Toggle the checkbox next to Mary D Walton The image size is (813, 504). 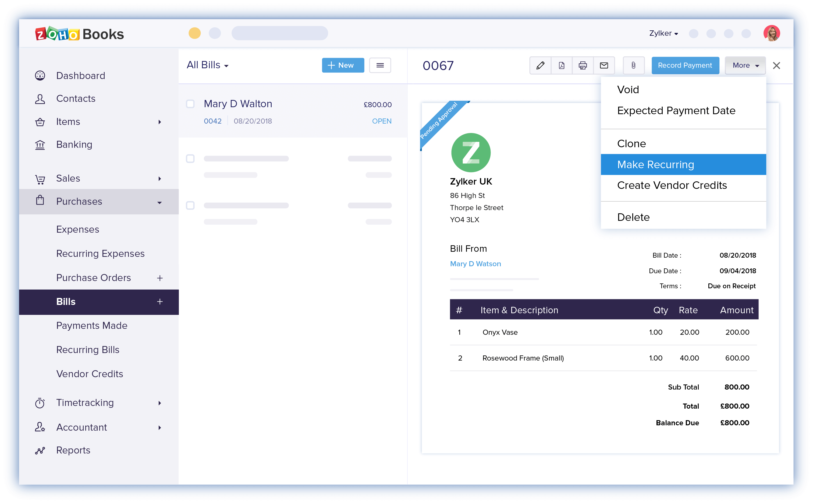pos(191,104)
